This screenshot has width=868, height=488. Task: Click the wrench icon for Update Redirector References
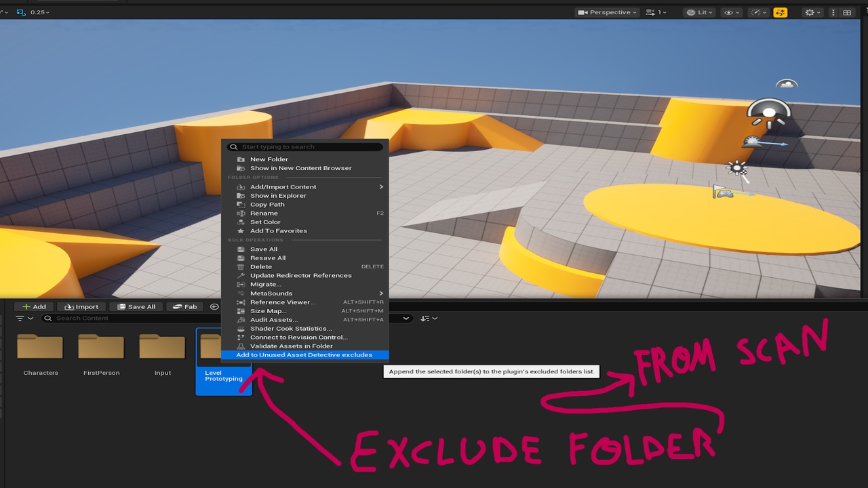coord(241,276)
